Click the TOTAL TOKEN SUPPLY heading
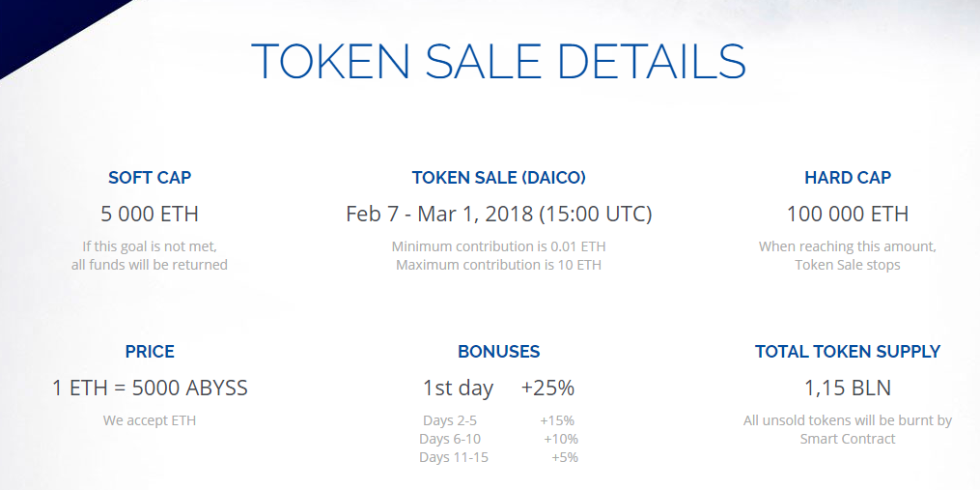 pyautogui.click(x=848, y=352)
